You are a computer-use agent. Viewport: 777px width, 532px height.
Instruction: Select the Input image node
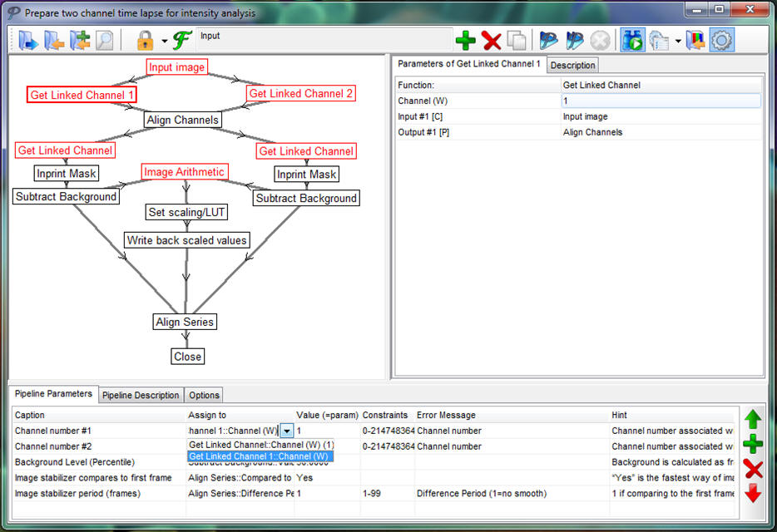point(177,66)
